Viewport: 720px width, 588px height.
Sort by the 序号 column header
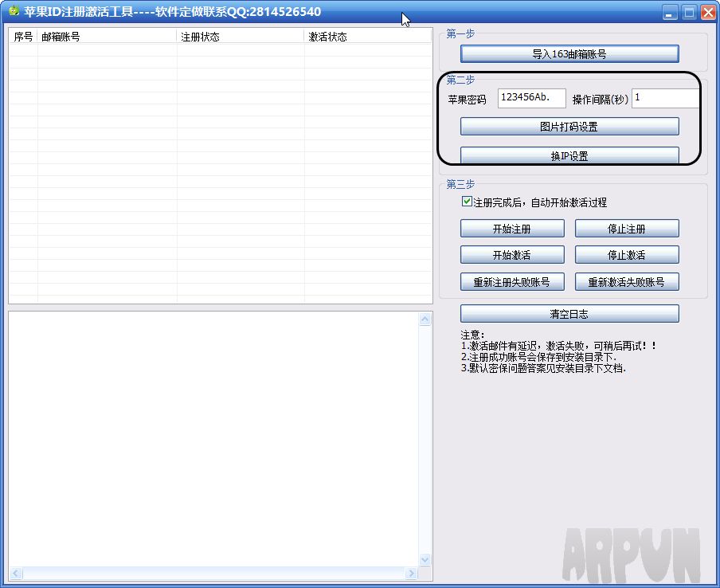[23, 37]
